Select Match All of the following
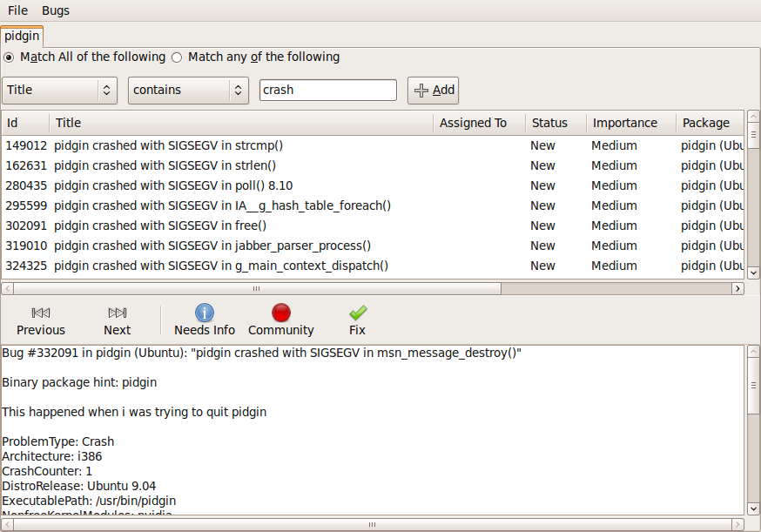Viewport: 761px width, 532px height. (10, 57)
